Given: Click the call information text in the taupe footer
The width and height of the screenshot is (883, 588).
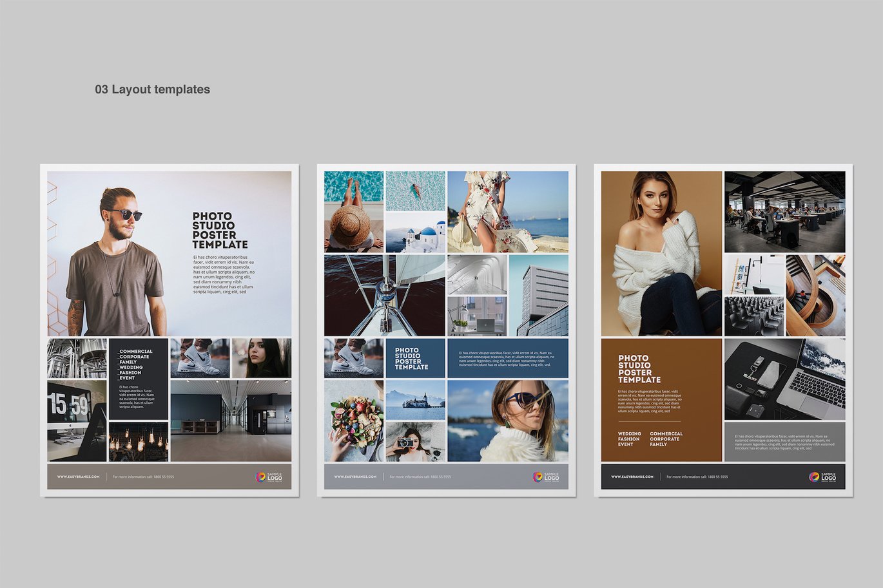Looking at the screenshot, I should tap(143, 477).
